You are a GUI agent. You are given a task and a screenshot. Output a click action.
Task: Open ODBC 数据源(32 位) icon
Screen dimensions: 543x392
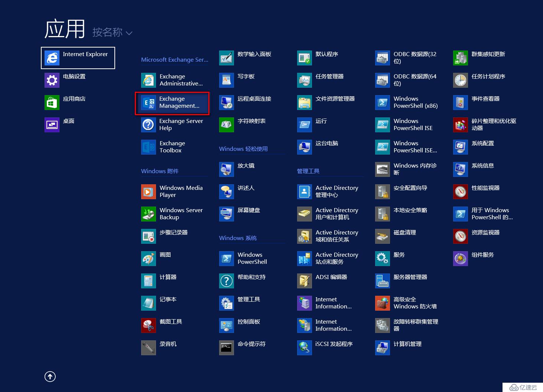click(383, 58)
